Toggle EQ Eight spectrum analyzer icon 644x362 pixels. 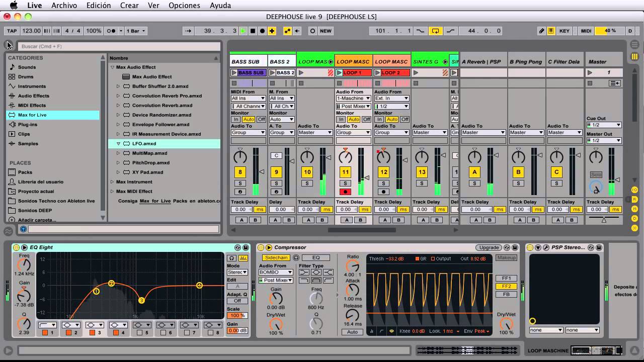point(244,258)
